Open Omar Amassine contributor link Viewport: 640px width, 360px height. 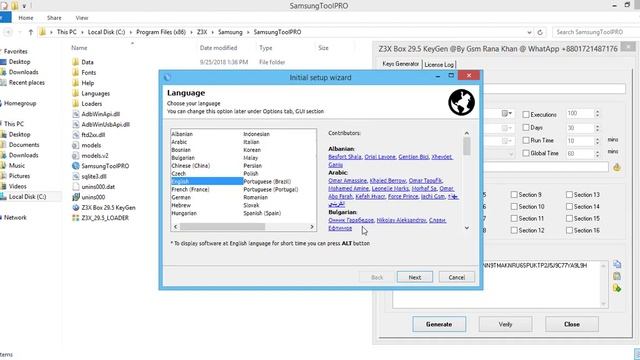click(x=347, y=180)
